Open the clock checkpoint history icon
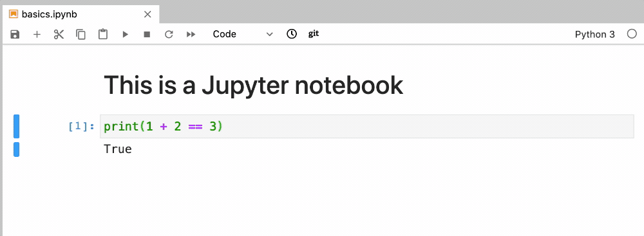 click(x=292, y=34)
